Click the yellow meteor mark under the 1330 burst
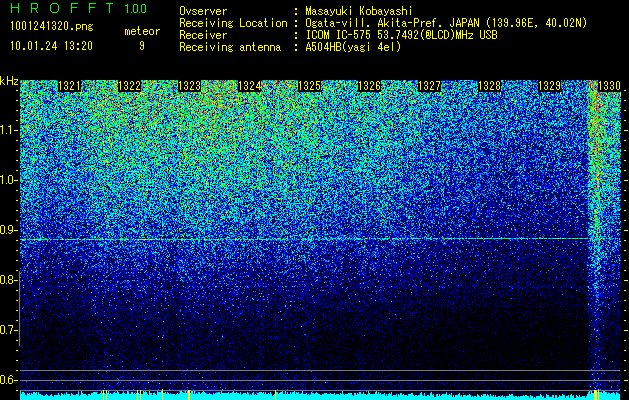This screenshot has width=629, height=400. [596, 394]
